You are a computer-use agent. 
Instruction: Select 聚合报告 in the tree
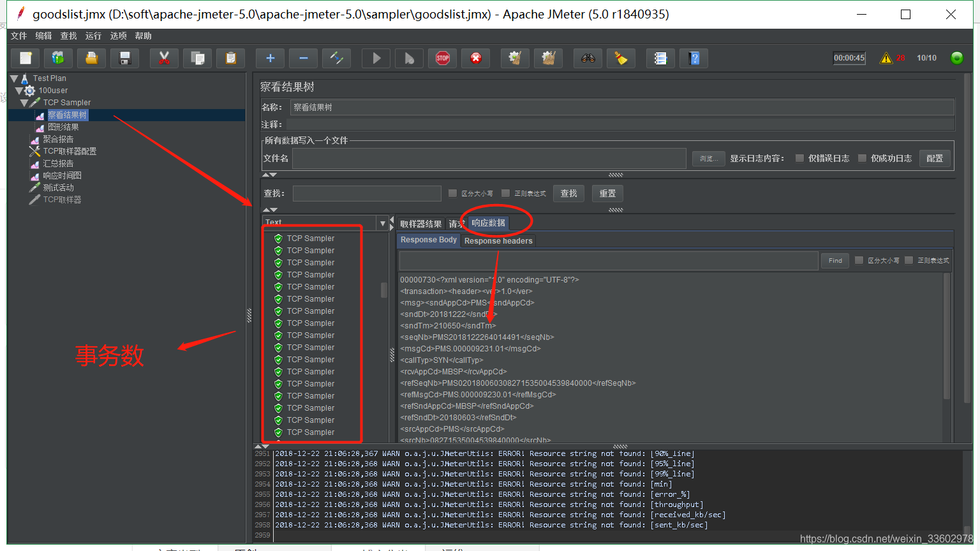58,139
